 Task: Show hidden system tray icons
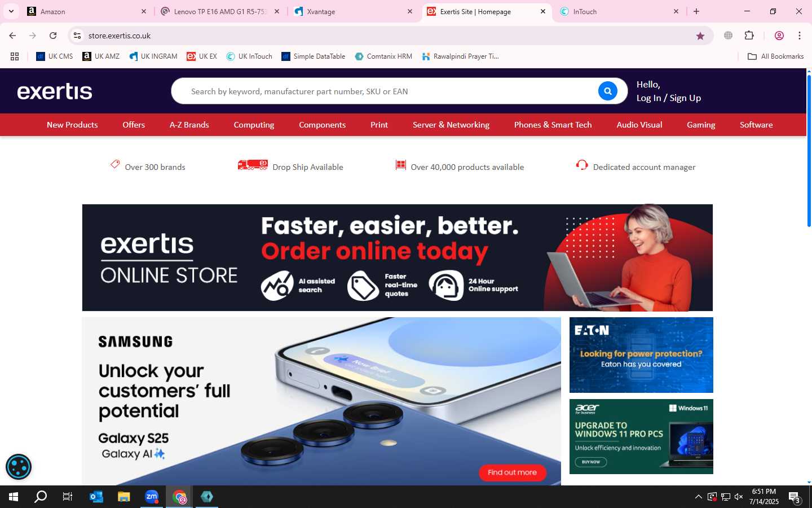pos(698,497)
